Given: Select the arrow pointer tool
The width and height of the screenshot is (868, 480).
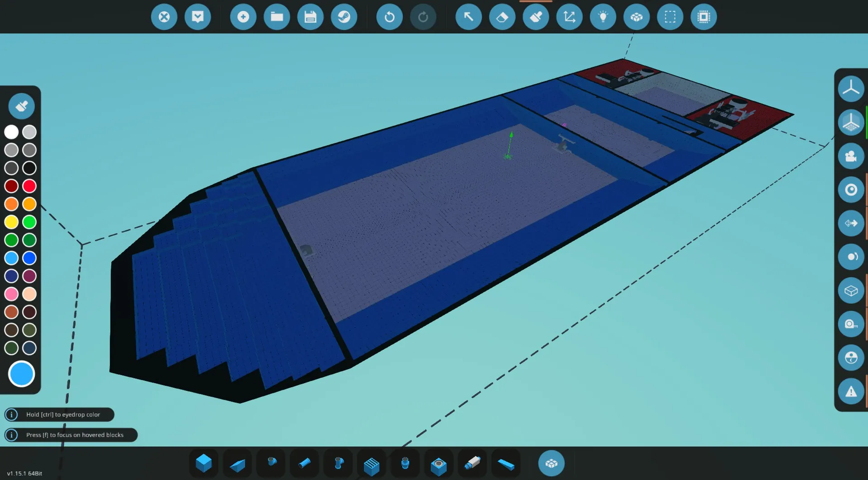Looking at the screenshot, I should [468, 17].
